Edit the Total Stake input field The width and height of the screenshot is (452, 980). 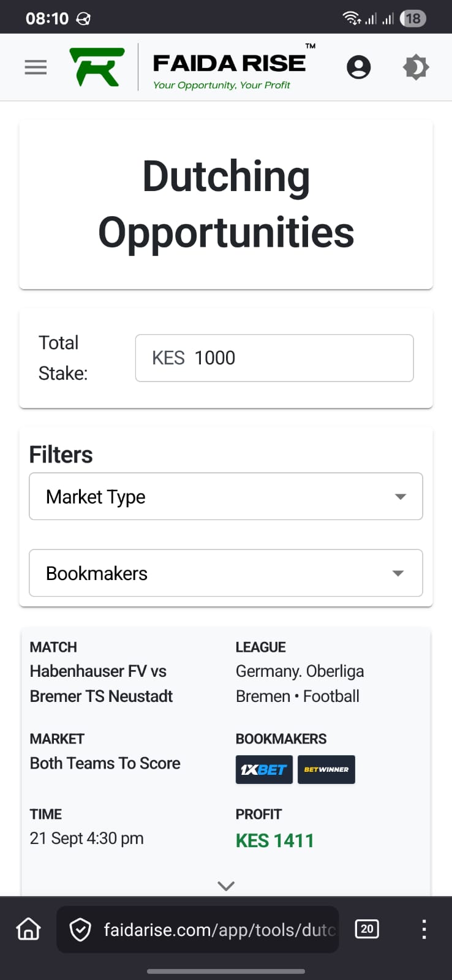pos(274,358)
